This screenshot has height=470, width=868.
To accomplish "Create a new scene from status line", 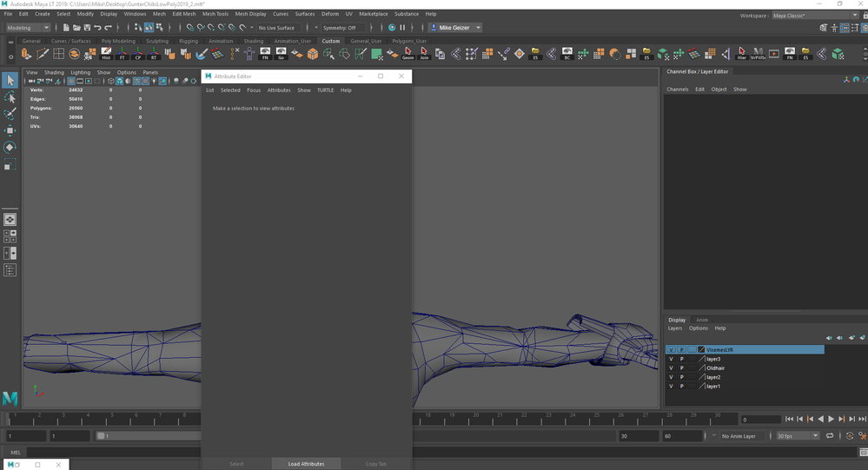I will tap(66, 28).
